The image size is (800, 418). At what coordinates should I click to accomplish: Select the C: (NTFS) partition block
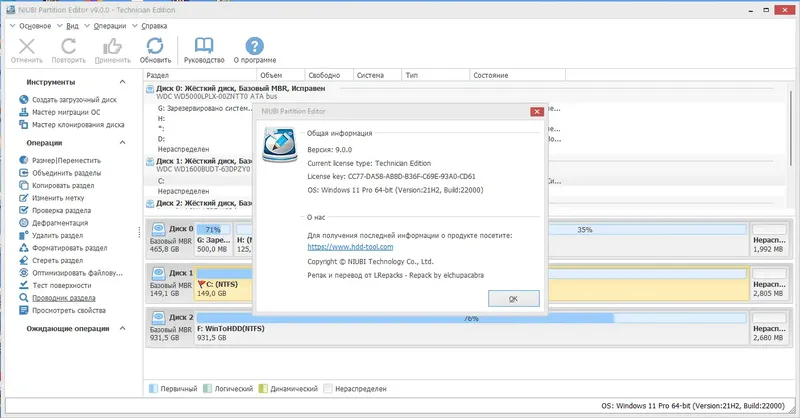[x=223, y=283]
